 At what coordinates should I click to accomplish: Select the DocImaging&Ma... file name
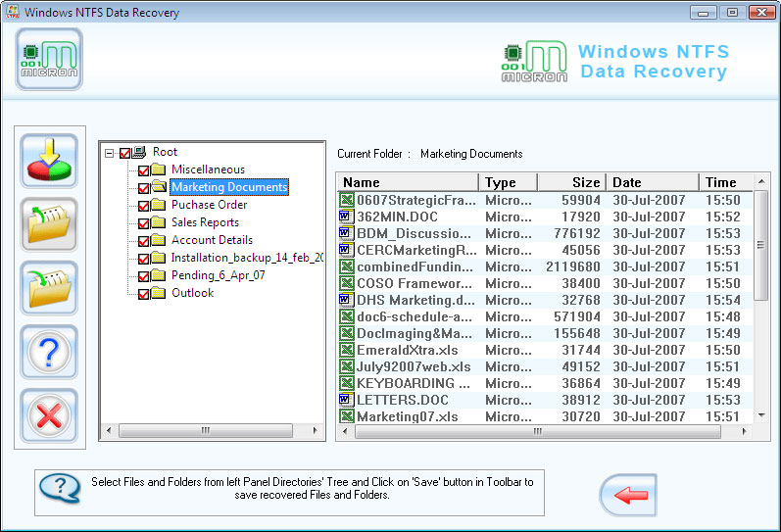(x=415, y=333)
